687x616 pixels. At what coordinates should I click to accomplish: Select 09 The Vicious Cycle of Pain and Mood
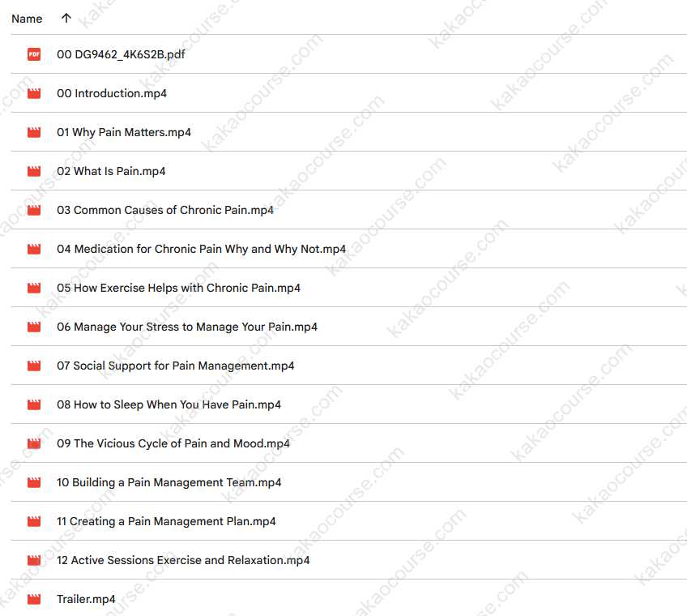click(x=173, y=443)
